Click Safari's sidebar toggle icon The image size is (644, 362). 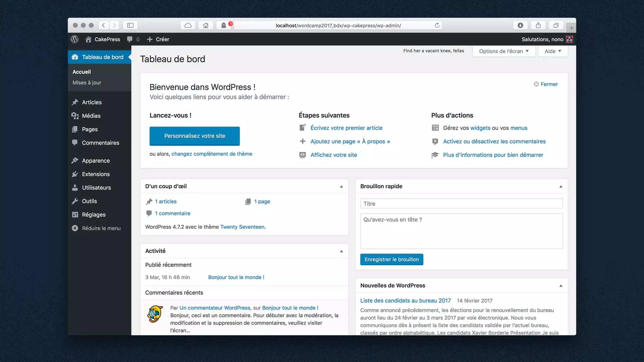(x=130, y=25)
